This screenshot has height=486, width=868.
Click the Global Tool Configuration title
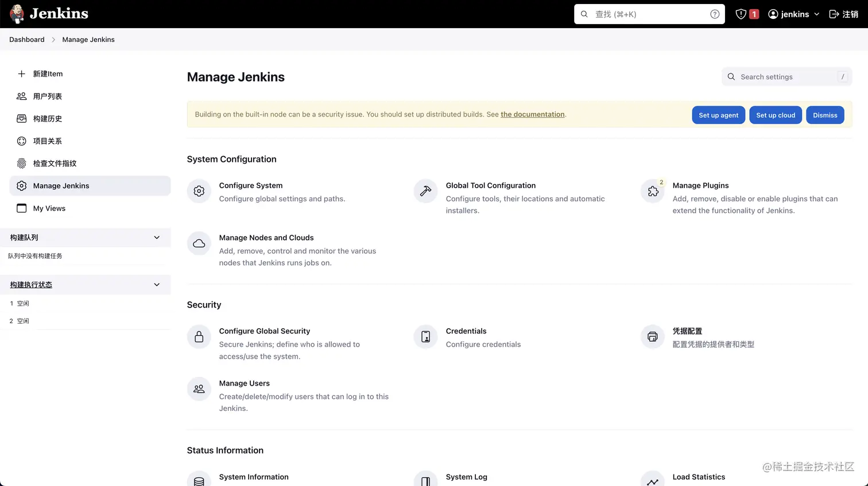(491, 185)
